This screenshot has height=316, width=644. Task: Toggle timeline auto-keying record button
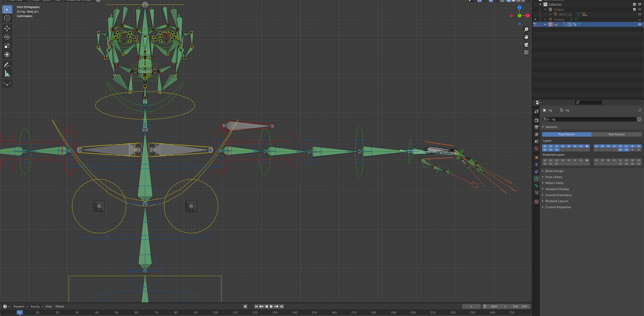point(245,306)
